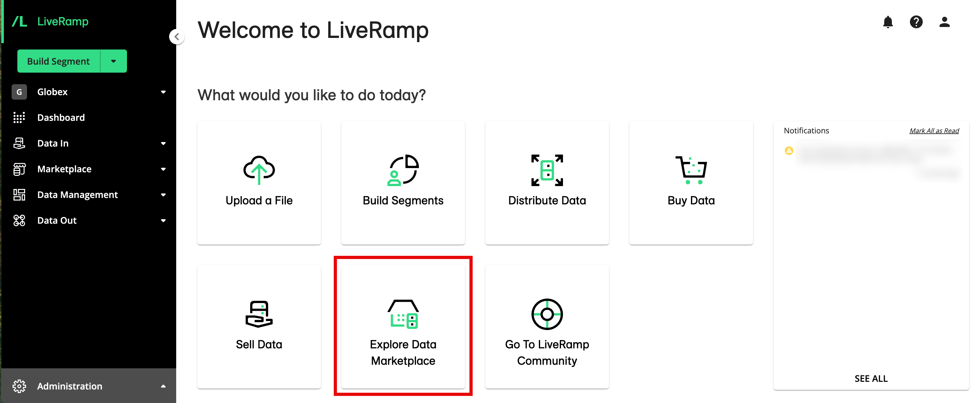Click the Buy Data card label
Viewport: 980px width, 403px height.
coord(691,200)
